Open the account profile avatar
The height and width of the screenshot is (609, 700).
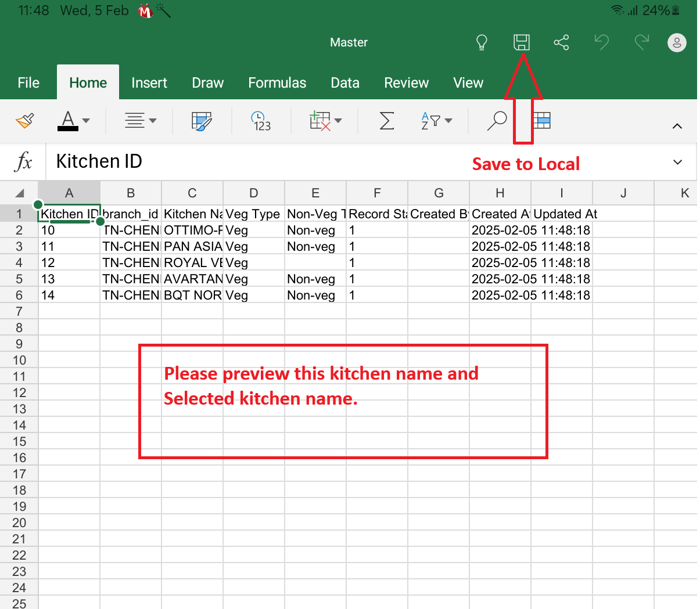[x=677, y=42]
